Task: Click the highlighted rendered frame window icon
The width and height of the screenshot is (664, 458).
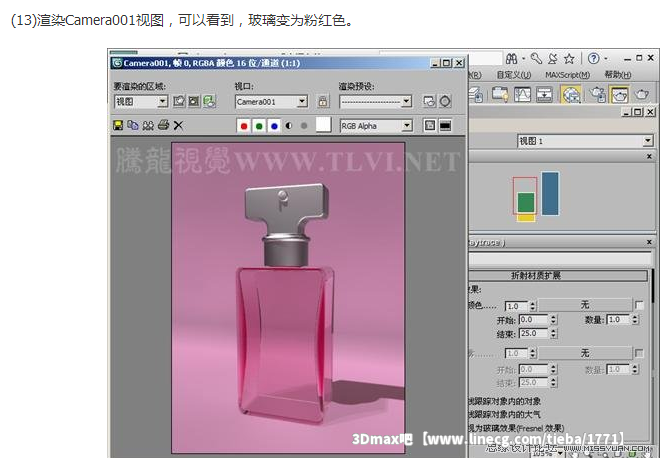Action: (x=620, y=94)
